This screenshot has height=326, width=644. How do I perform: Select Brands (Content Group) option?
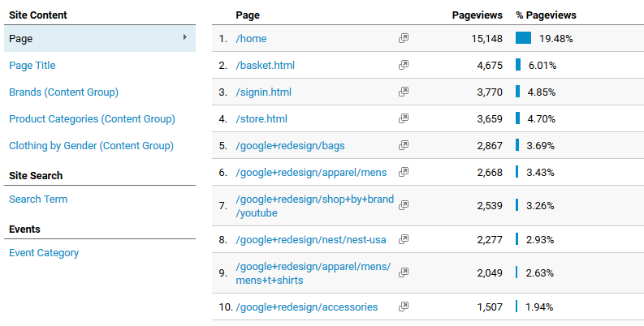63,92
